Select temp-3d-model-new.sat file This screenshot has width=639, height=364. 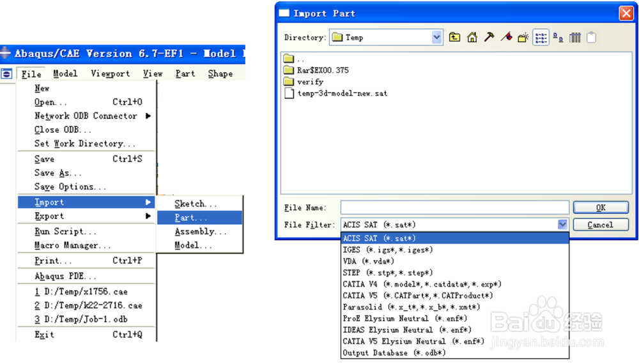pos(336,93)
